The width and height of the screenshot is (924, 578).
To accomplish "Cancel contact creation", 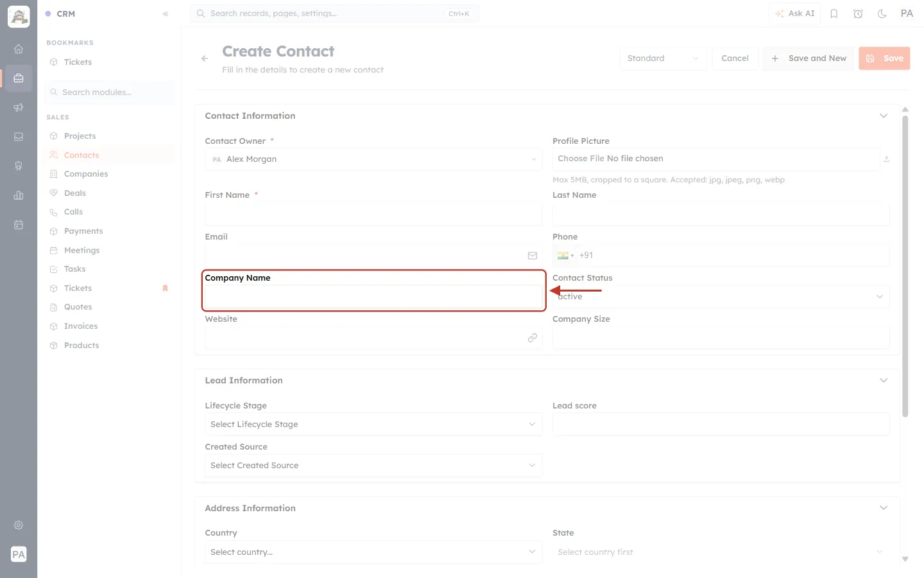I will [735, 58].
